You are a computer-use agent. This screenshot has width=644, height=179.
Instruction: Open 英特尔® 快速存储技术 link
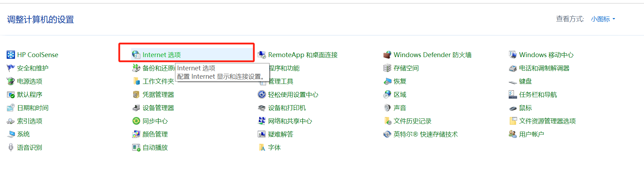pyautogui.click(x=426, y=134)
